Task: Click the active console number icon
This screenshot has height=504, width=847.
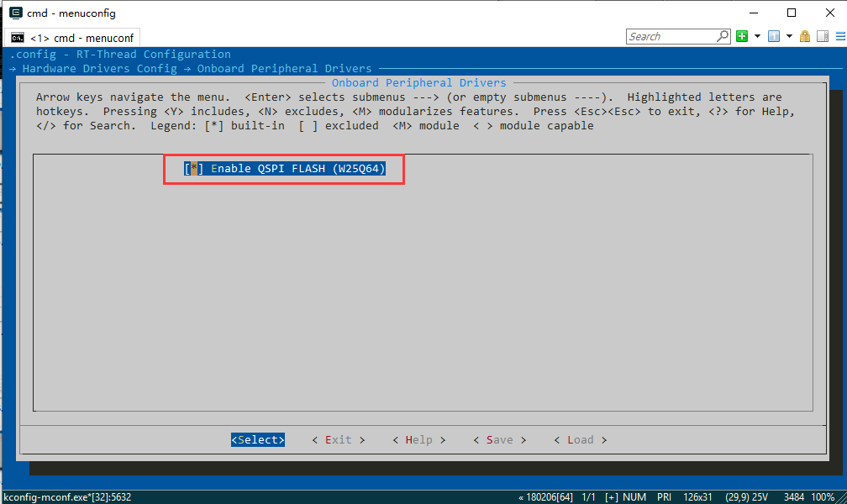Action: 773,36
